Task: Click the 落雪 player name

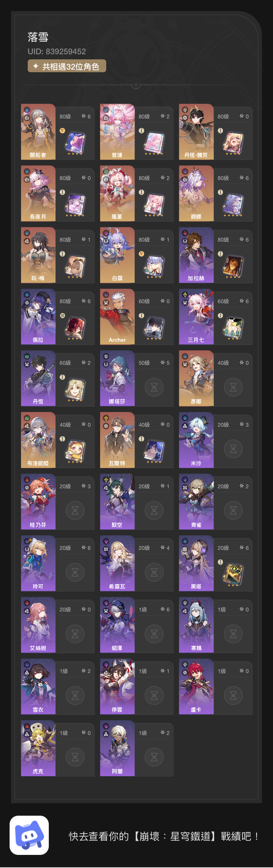Action: point(38,37)
